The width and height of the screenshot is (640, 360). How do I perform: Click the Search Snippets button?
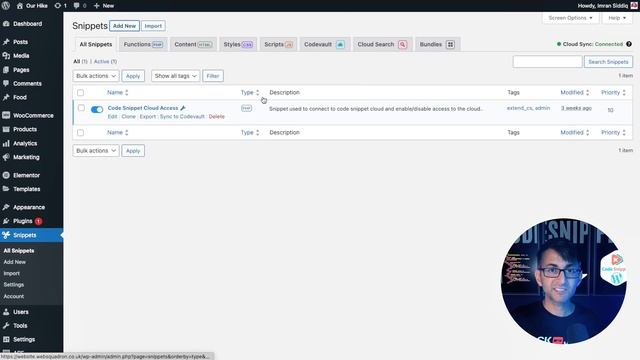pyautogui.click(x=608, y=62)
